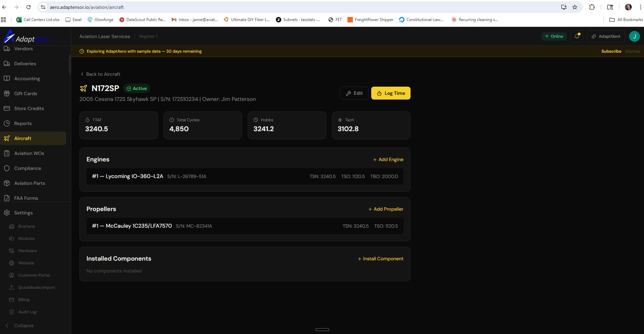Select the Aircraft sidebar icon
Image resolution: width=644 pixels, height=334 pixels.
click(7, 138)
